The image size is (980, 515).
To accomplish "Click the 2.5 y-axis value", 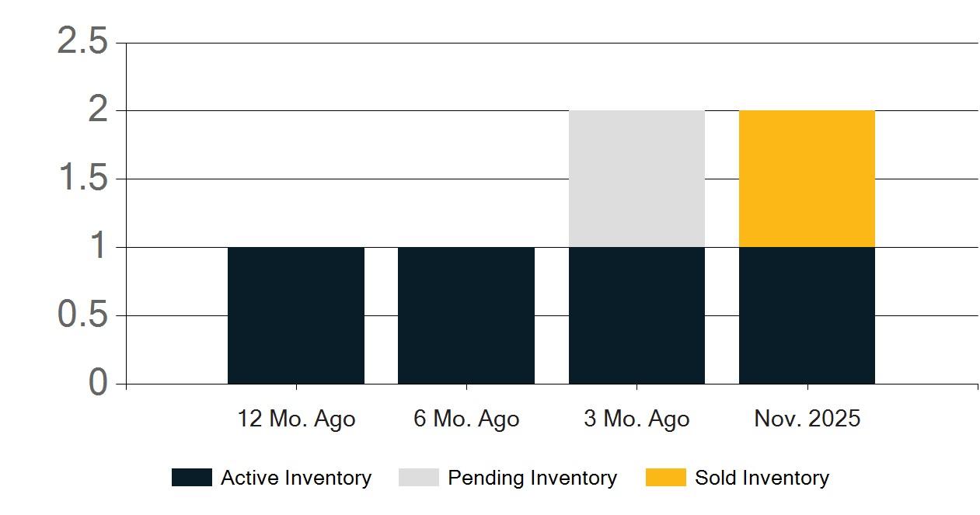I will [82, 42].
